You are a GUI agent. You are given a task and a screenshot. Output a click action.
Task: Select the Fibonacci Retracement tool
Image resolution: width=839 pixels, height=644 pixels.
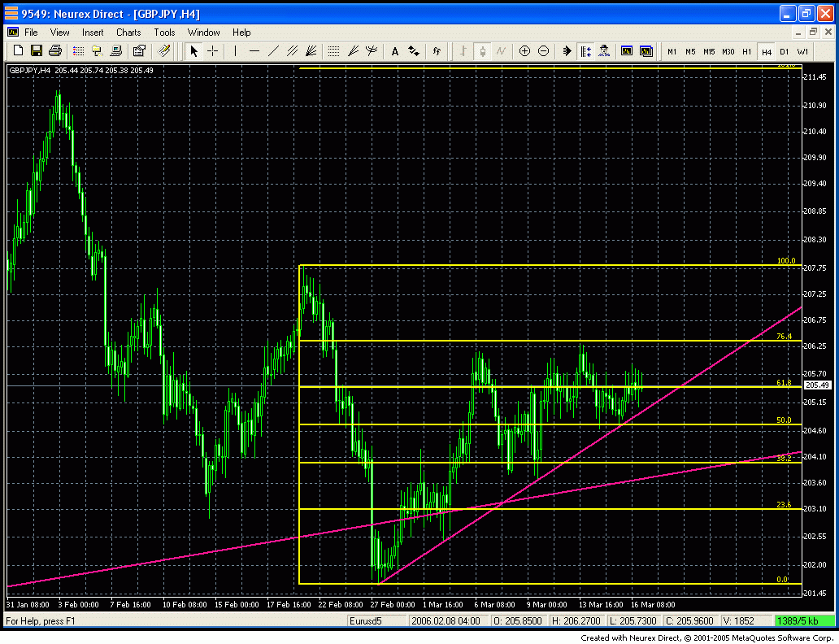(334, 51)
